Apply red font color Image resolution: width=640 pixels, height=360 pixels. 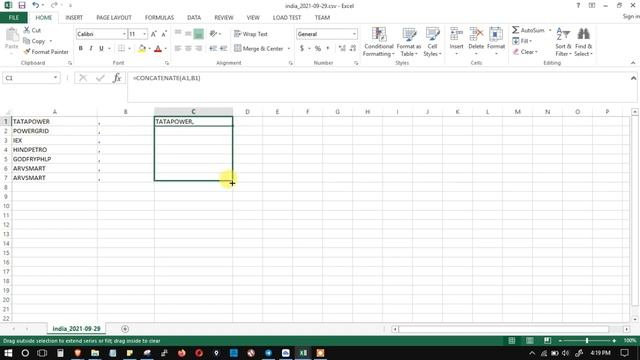[158, 49]
